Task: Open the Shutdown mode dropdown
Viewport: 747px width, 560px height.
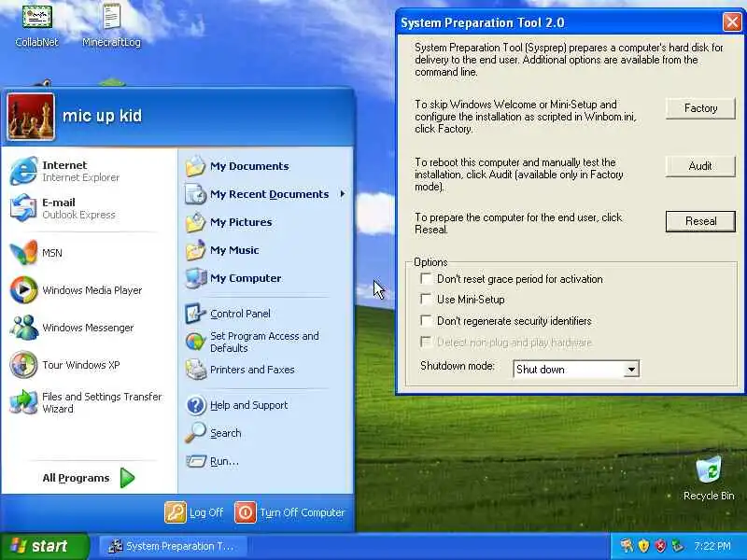Action: click(x=631, y=369)
